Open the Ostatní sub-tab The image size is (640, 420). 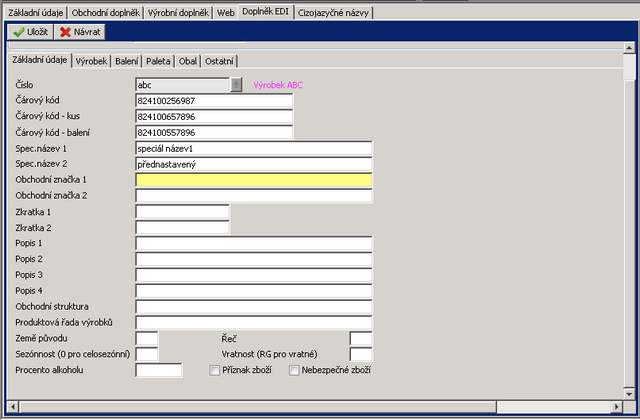pos(219,61)
